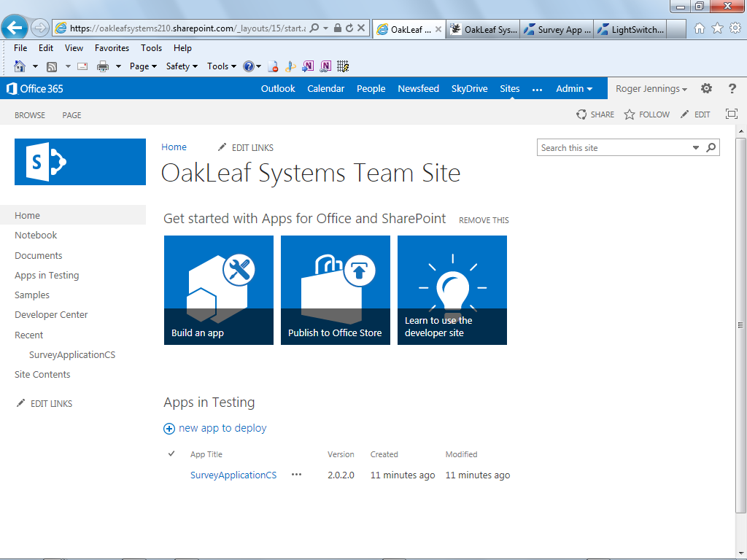Click the Build an app tile
The image size is (747, 560).
coord(219,290)
